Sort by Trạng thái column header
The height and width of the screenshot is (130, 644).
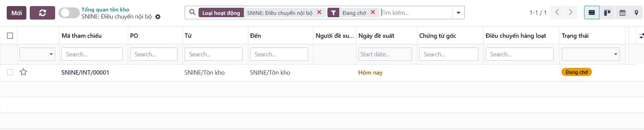click(x=575, y=36)
